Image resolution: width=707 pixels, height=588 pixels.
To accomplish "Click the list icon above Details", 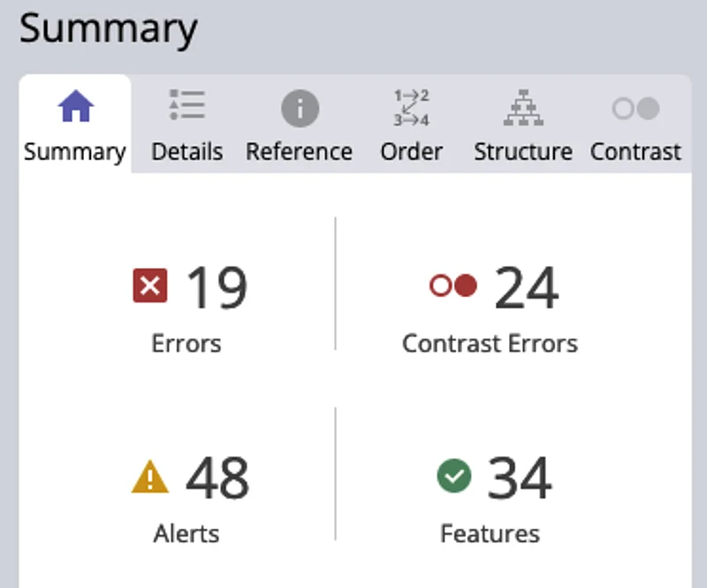I will tap(186, 105).
